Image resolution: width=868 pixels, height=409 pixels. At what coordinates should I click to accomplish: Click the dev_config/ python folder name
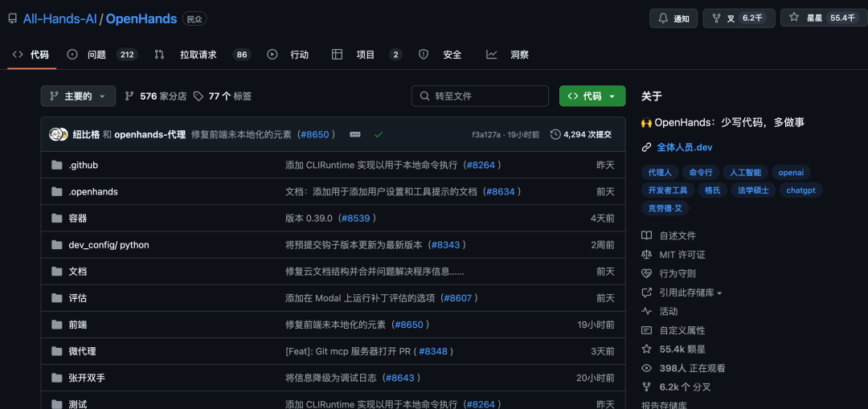click(x=108, y=244)
